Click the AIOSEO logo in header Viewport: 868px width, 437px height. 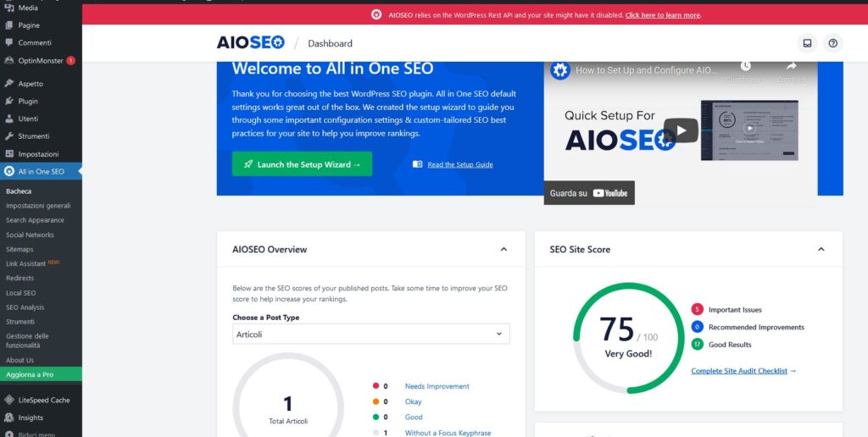pos(250,42)
